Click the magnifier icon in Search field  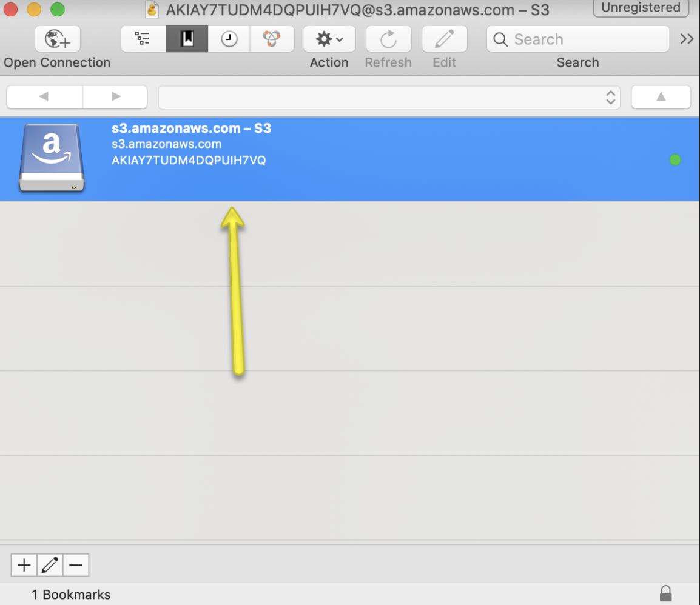pyautogui.click(x=500, y=40)
